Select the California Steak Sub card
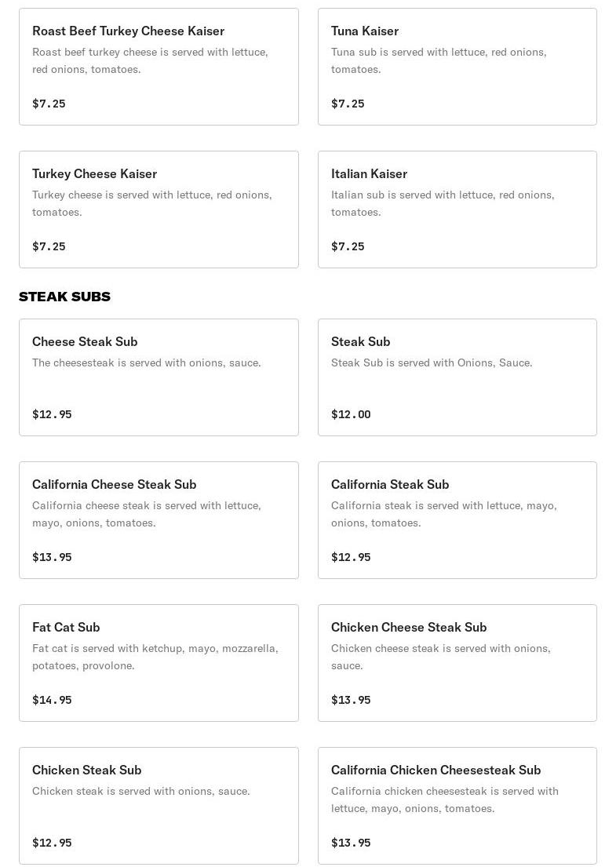Screen dimensions: 616x867 [457, 520]
